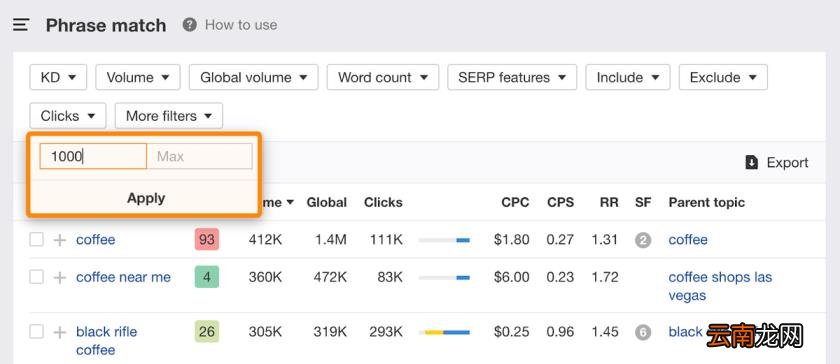Click the $0.25 CPC value

512,332
